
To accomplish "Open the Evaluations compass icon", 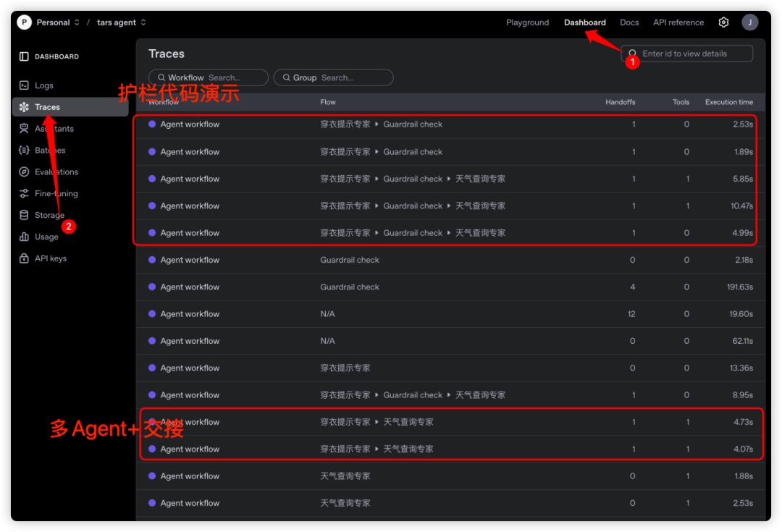I will [24, 172].
